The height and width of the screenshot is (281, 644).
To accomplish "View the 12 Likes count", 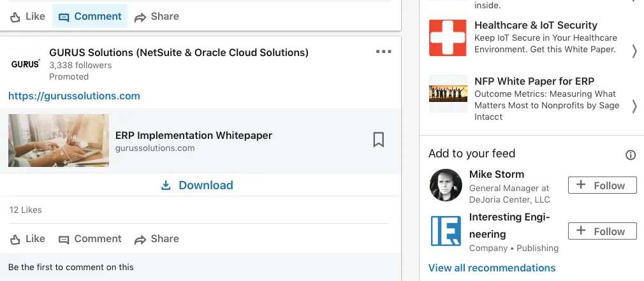I will coord(26,210).
